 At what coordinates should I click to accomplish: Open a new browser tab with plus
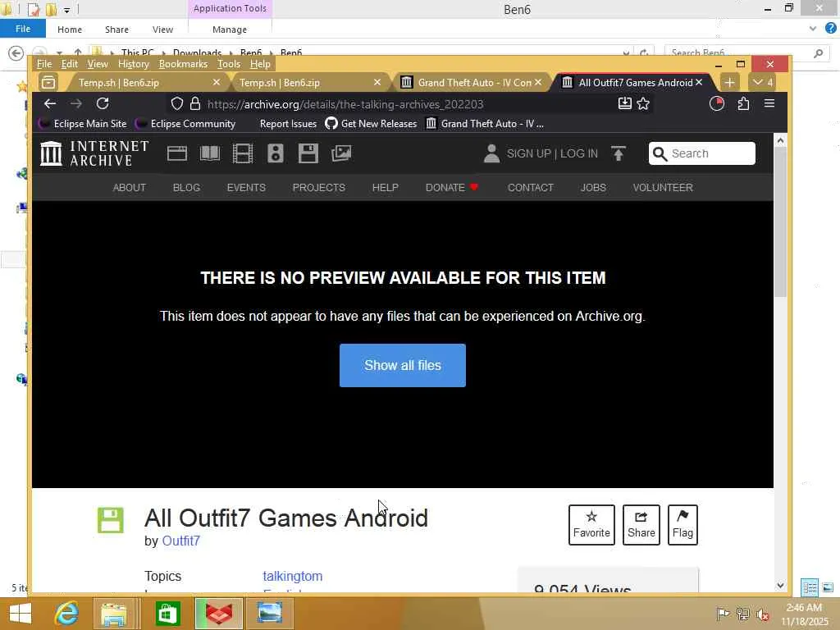(x=729, y=83)
